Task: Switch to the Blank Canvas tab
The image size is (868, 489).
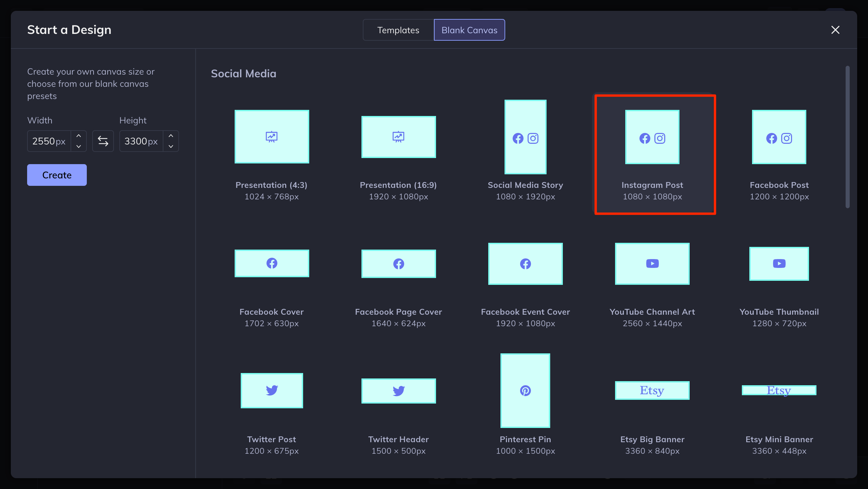Action: coord(469,30)
